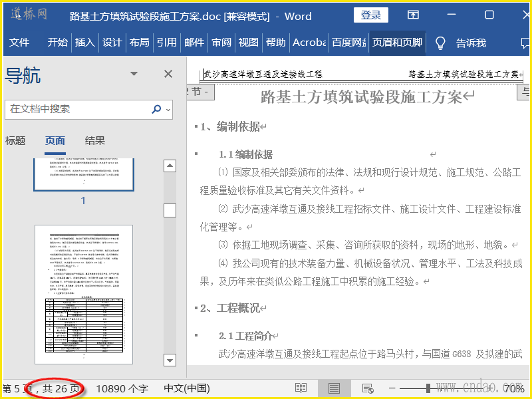This screenshot has width=532, height=399.
Task: Click paragraph (2) 武沙高速洋墩互通及接线工程招标文件
Action: (x=360, y=218)
